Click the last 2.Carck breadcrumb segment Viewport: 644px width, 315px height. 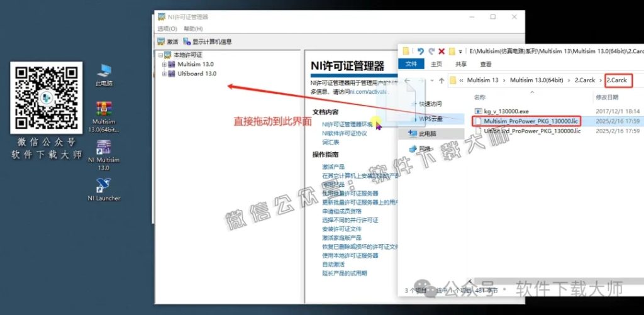coord(617,80)
